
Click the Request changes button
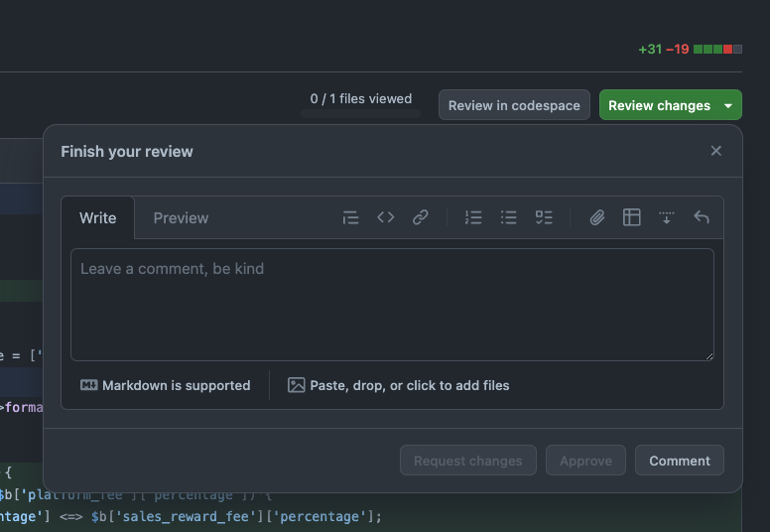coord(468,461)
